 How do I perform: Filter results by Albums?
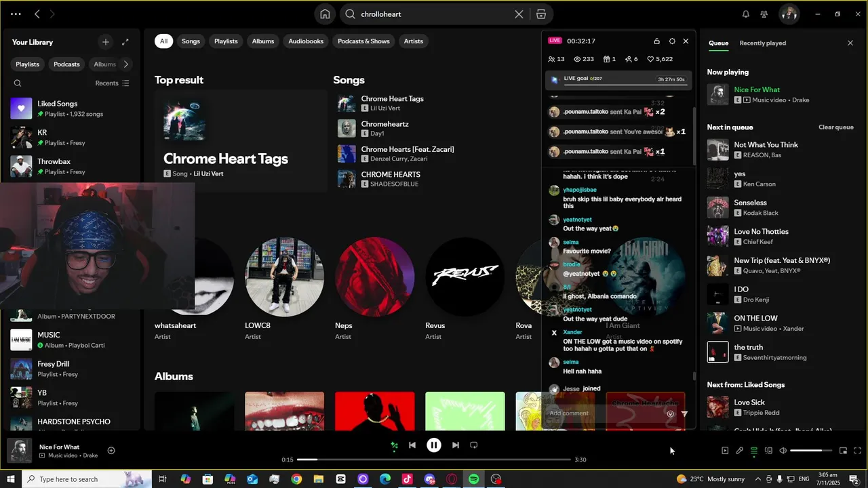[263, 41]
